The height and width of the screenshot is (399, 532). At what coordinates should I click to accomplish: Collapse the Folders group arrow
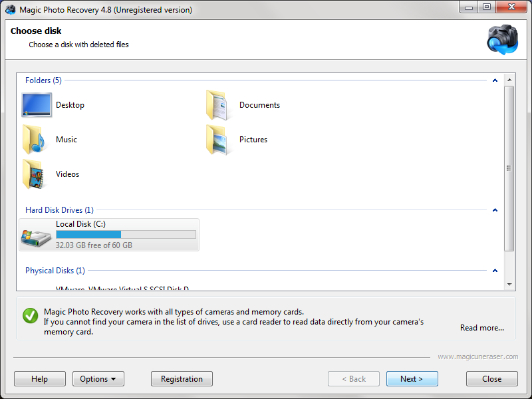pos(495,80)
